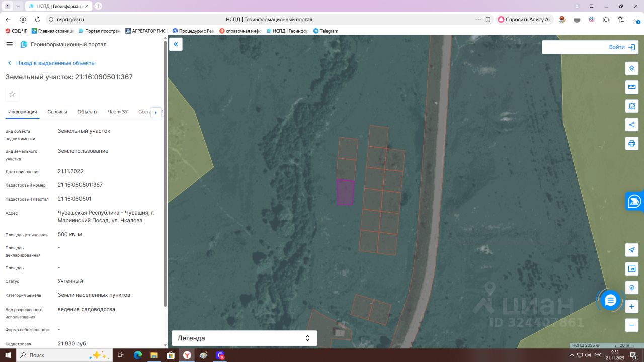Image resolution: width=644 pixels, height=362 pixels.
Task: Open address bar more options menu
Action: coord(478,19)
